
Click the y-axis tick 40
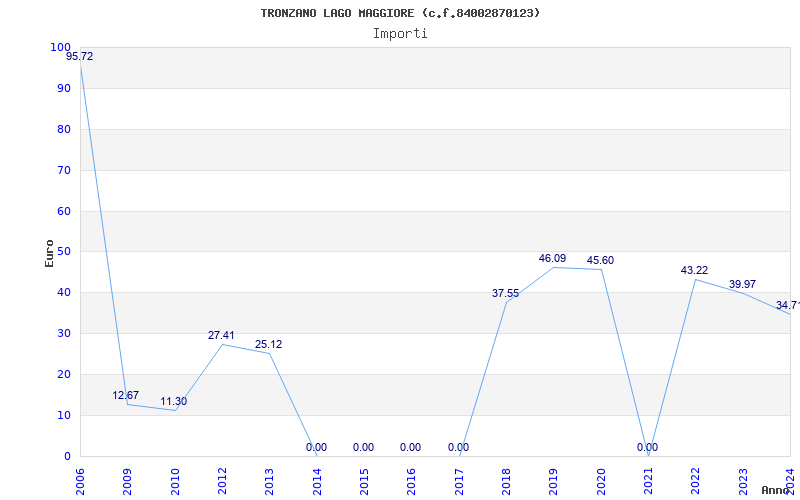click(64, 292)
